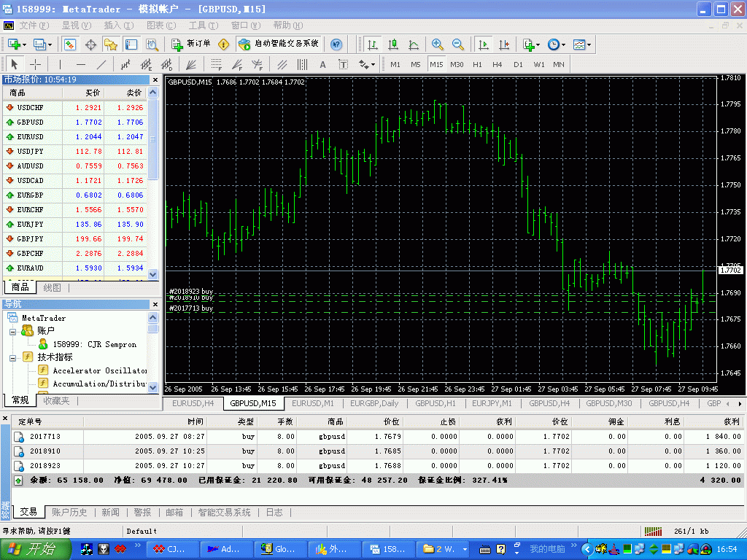Toggle the chart auto-scroll button
Viewport: 747px width, 560px height.
(x=483, y=44)
